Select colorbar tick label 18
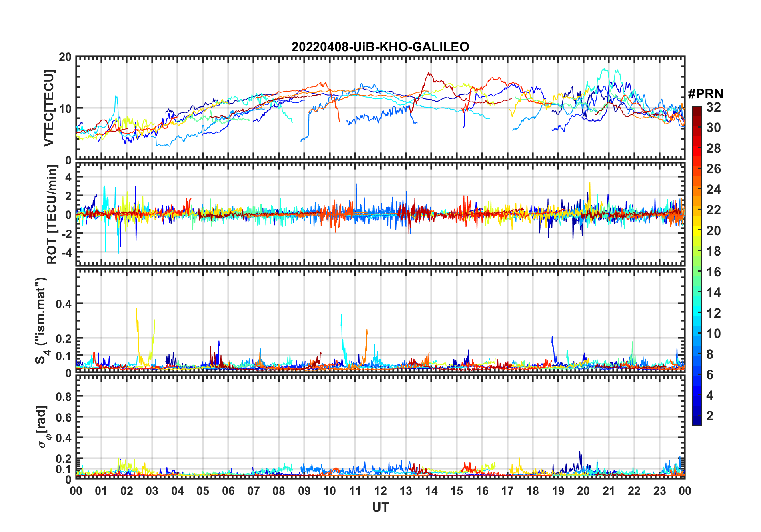Image resolution: width=761 pixels, height=532 pixels. [713, 251]
